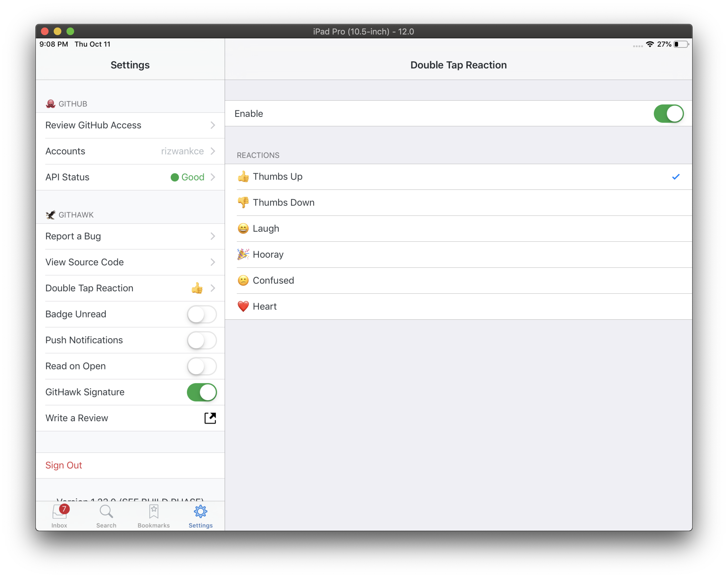This screenshot has width=728, height=578.
Task: Click the Write a Review share icon
Action: [210, 418]
